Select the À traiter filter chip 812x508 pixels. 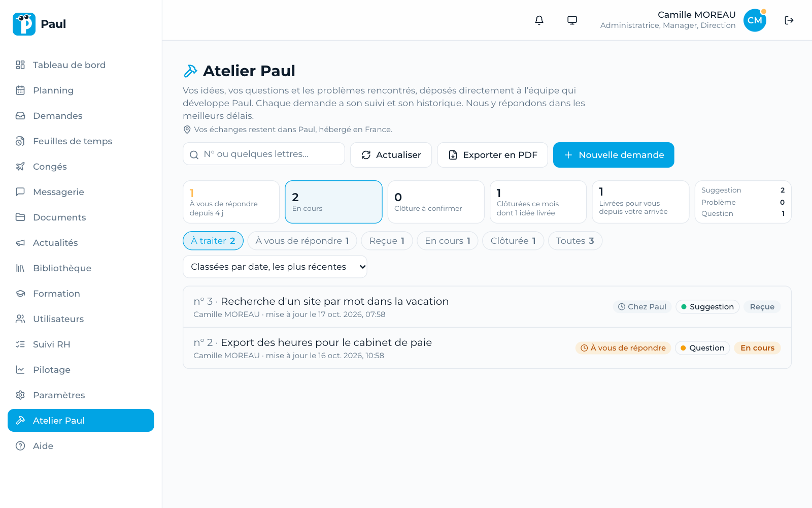213,241
